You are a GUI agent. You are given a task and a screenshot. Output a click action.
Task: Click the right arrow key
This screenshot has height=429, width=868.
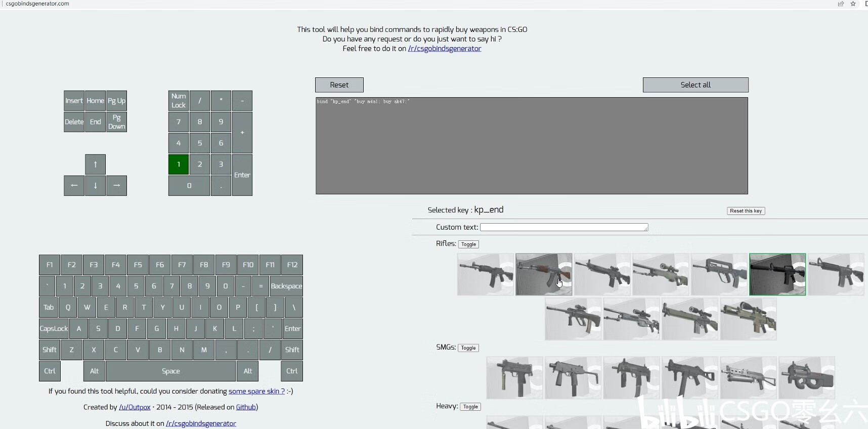tap(116, 186)
